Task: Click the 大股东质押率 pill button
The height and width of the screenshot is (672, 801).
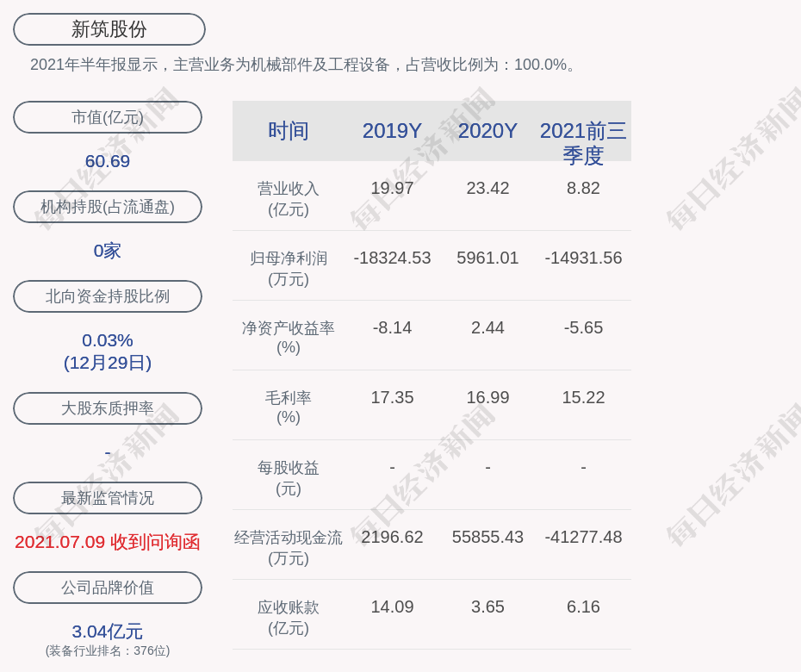Action: pyautogui.click(x=108, y=408)
